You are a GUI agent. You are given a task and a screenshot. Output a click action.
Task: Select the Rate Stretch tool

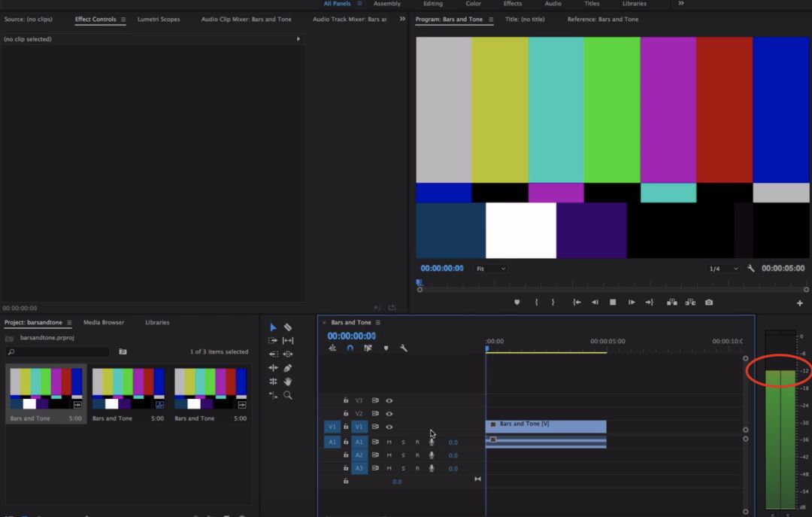(x=273, y=395)
